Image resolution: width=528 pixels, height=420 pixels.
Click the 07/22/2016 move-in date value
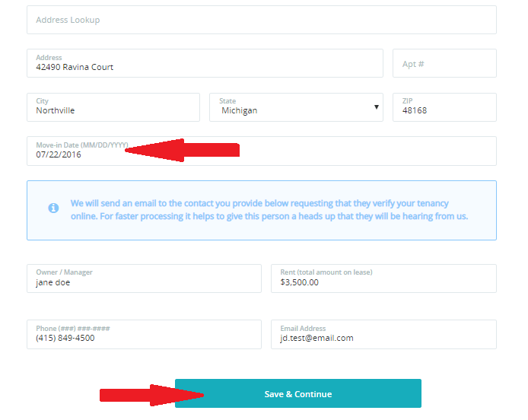point(59,154)
